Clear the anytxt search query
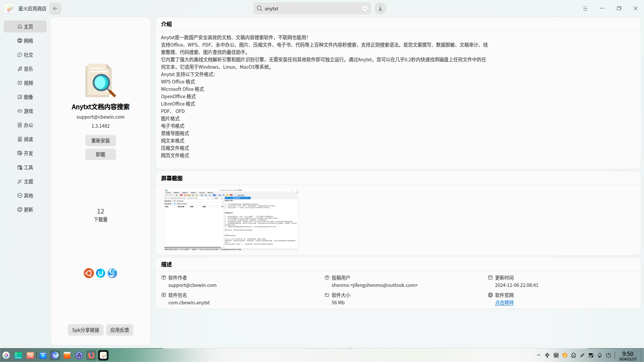644x362 pixels. (365, 8)
